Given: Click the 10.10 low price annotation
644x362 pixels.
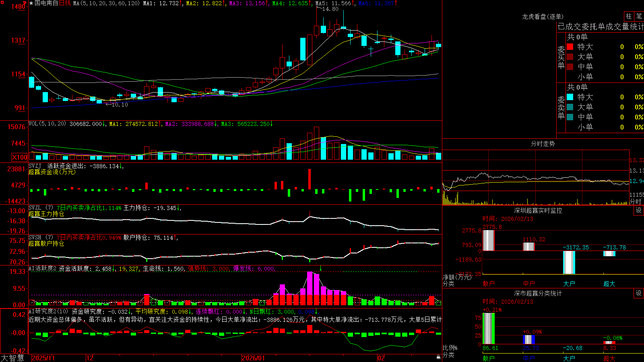Looking at the screenshot, I should [120, 105].
